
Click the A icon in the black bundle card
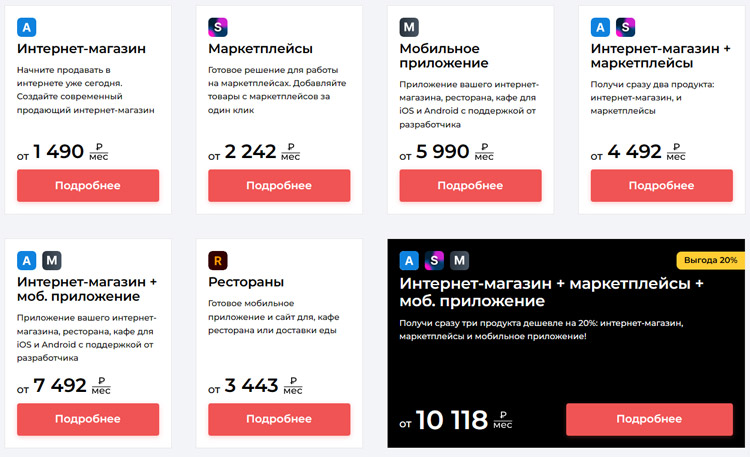tap(409, 261)
